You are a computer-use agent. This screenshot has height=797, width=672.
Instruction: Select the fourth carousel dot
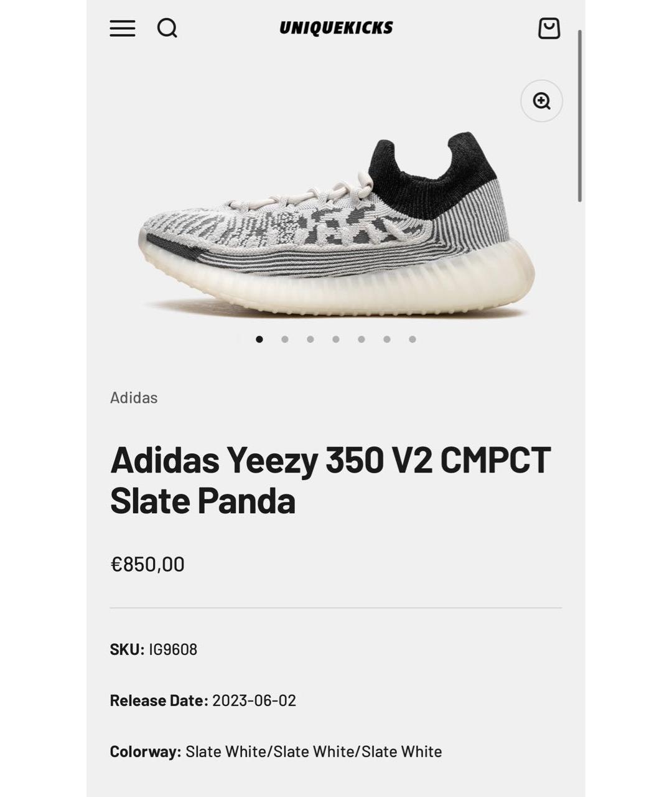pos(336,339)
